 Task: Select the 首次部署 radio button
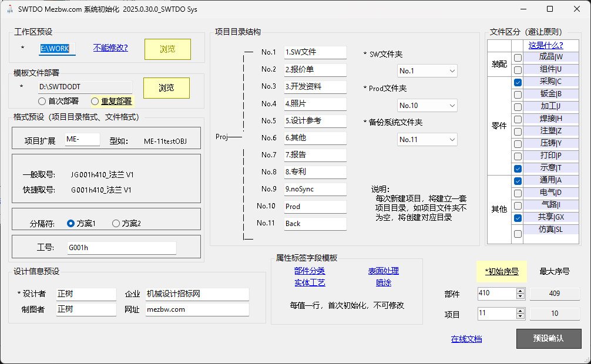[x=42, y=101]
